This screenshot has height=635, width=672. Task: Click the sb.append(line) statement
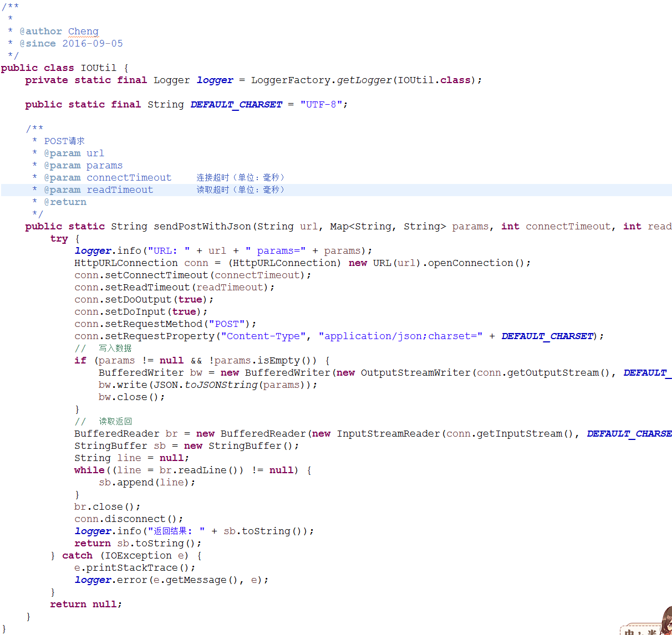tap(147, 483)
